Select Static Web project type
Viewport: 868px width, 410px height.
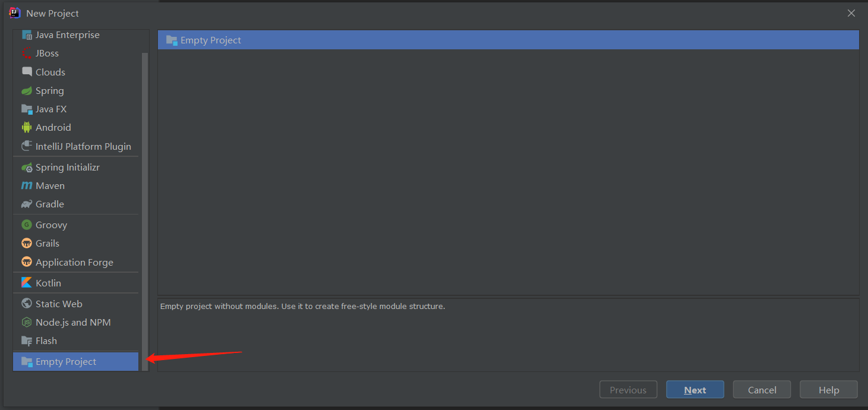tap(76, 304)
